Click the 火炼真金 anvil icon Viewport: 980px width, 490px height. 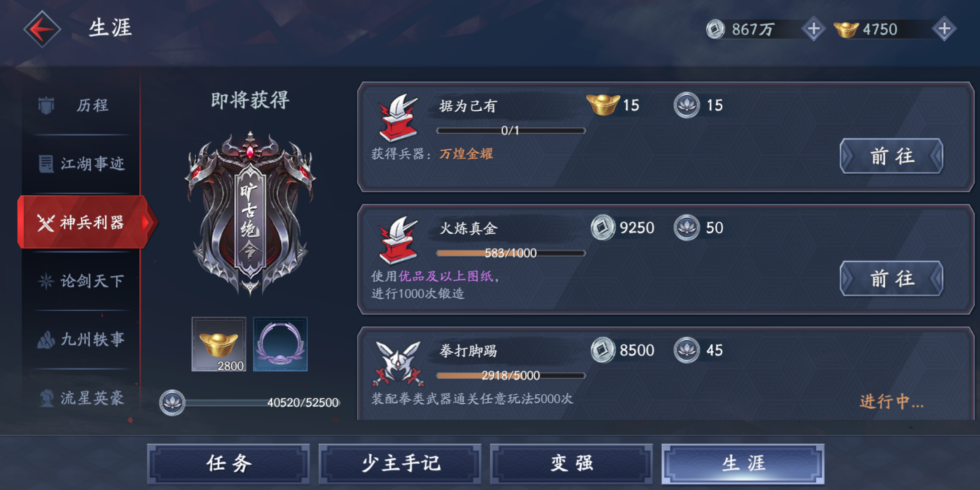pyautogui.click(x=398, y=240)
